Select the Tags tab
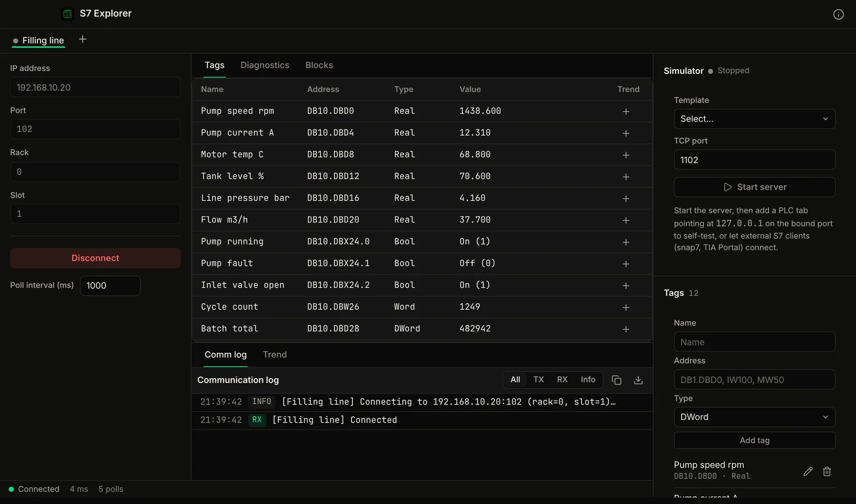 click(x=215, y=65)
